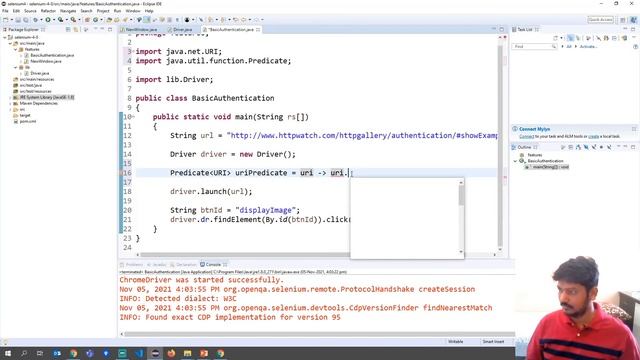Toggle Mark Occurrences in toolbar

(x=147, y=20)
